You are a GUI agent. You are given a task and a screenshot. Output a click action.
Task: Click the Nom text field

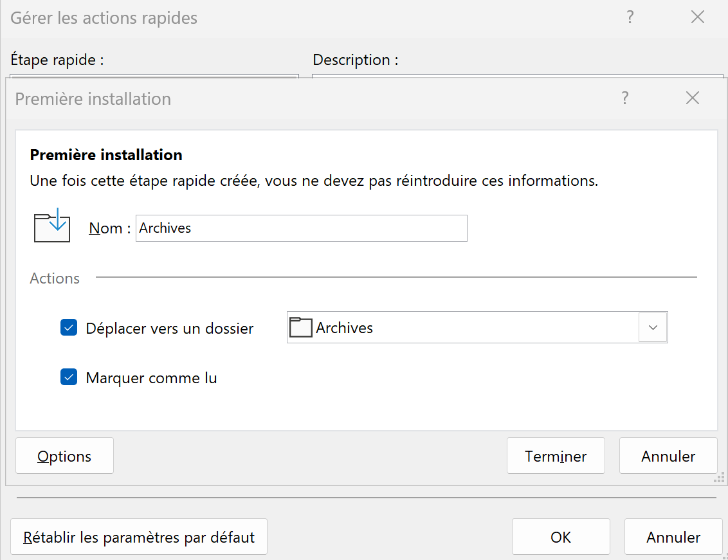tap(302, 228)
